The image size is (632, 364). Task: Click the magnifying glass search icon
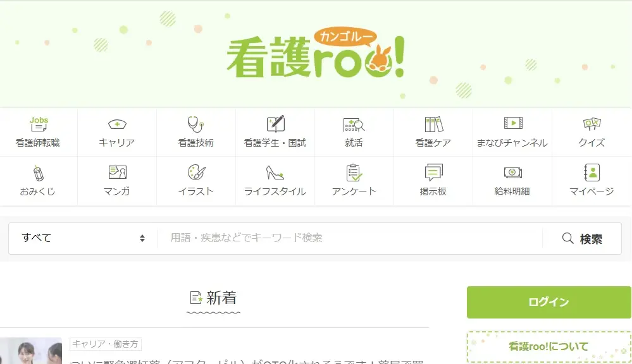tap(567, 238)
